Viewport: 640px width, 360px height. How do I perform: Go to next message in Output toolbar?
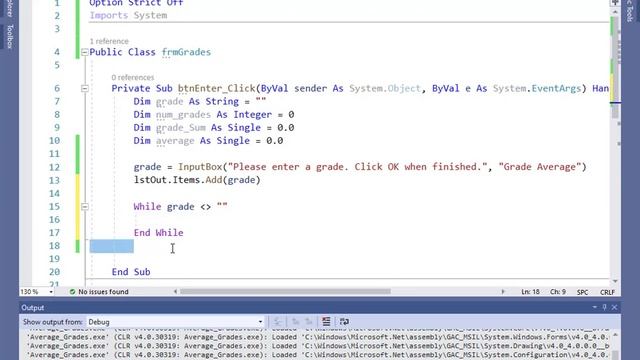[309, 322]
